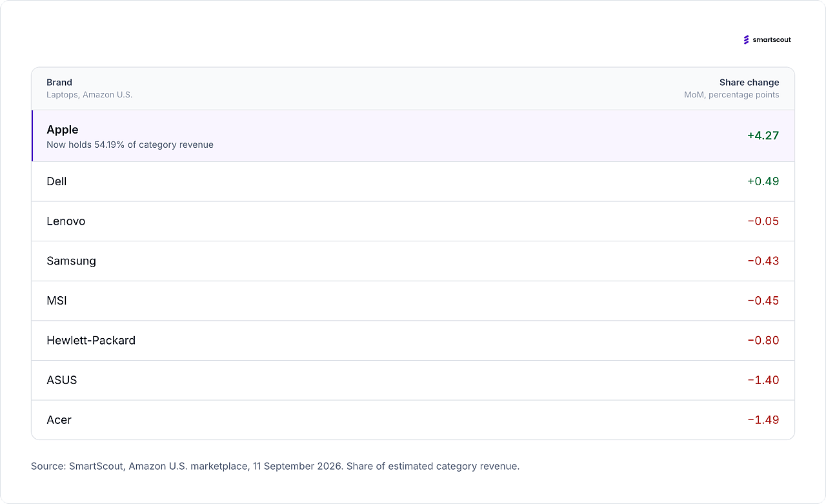826x504 pixels.
Task: Select the ASUS brand name
Action: pyautogui.click(x=62, y=380)
